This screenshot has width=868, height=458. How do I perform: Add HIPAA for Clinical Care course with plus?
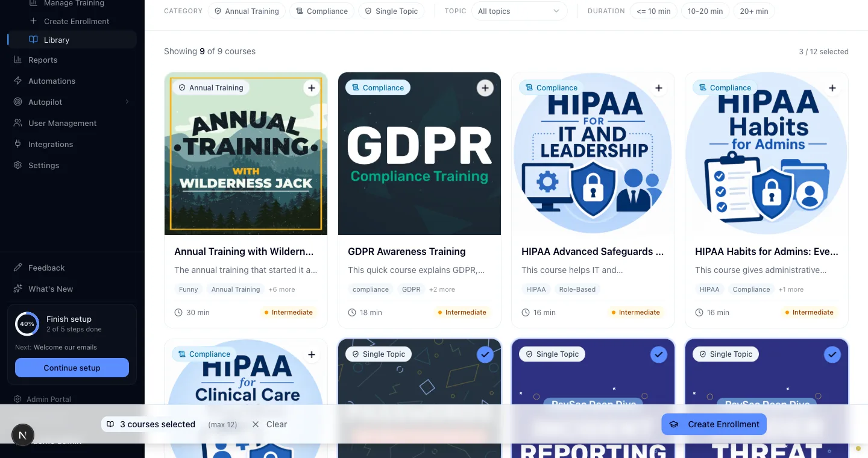click(x=312, y=354)
